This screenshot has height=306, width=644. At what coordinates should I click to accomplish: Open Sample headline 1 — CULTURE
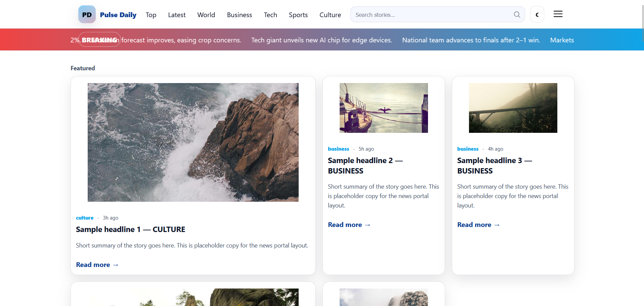[x=130, y=229]
